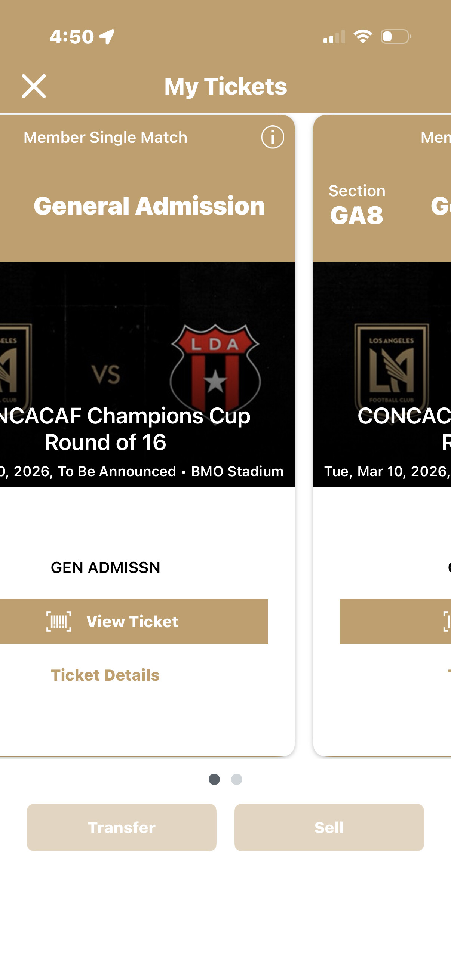
Task: Tap the cellular signal bars
Action: click(x=334, y=37)
